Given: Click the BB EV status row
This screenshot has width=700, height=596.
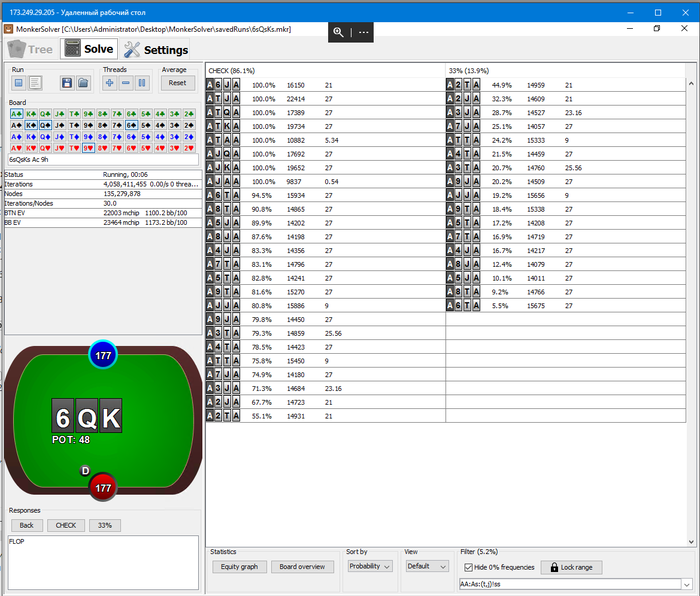Looking at the screenshot, I should (103, 222).
